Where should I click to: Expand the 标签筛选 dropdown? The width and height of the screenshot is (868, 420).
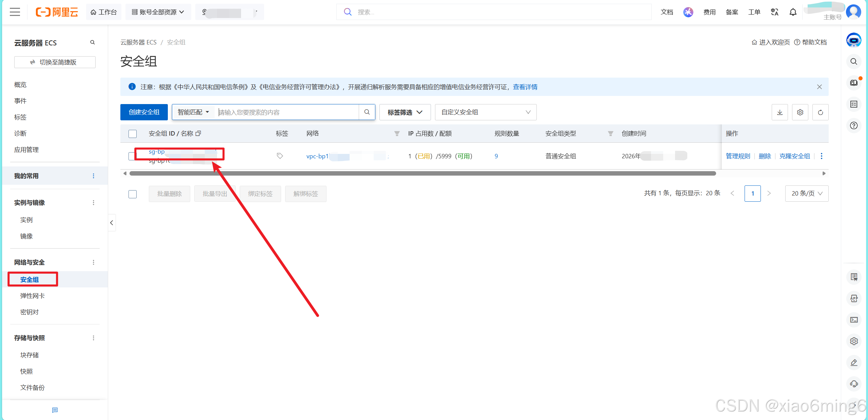[x=405, y=112]
